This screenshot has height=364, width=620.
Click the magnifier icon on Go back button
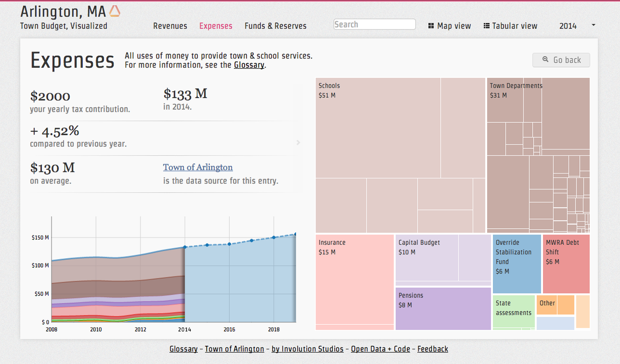tap(546, 60)
